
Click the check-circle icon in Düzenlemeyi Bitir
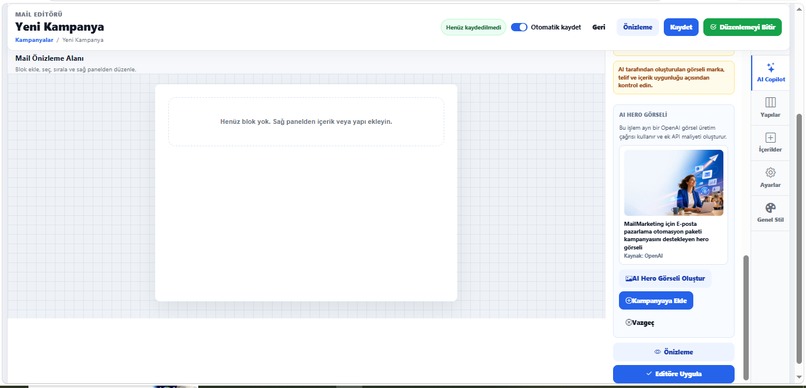713,27
